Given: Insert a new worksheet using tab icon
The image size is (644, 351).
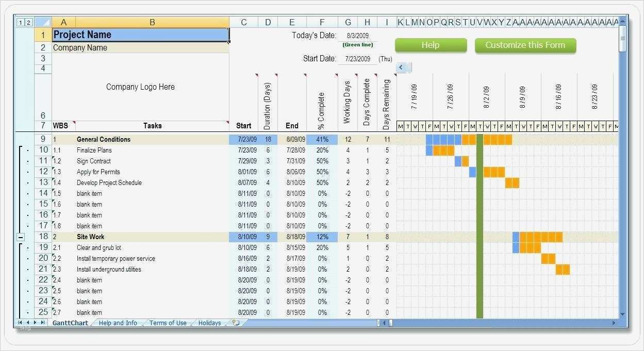Looking at the screenshot, I should click(x=236, y=323).
